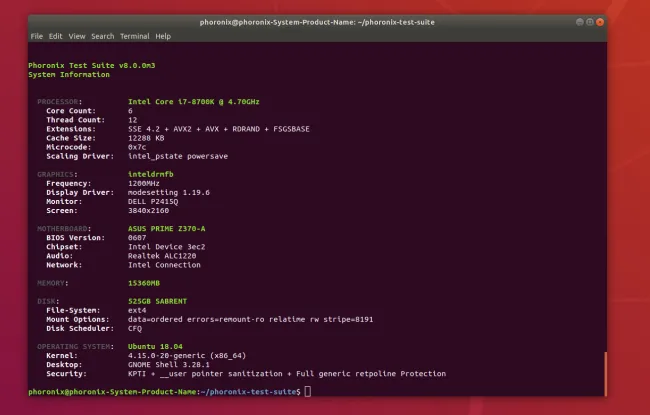
Task: Open the Edit menu
Action: (56, 36)
